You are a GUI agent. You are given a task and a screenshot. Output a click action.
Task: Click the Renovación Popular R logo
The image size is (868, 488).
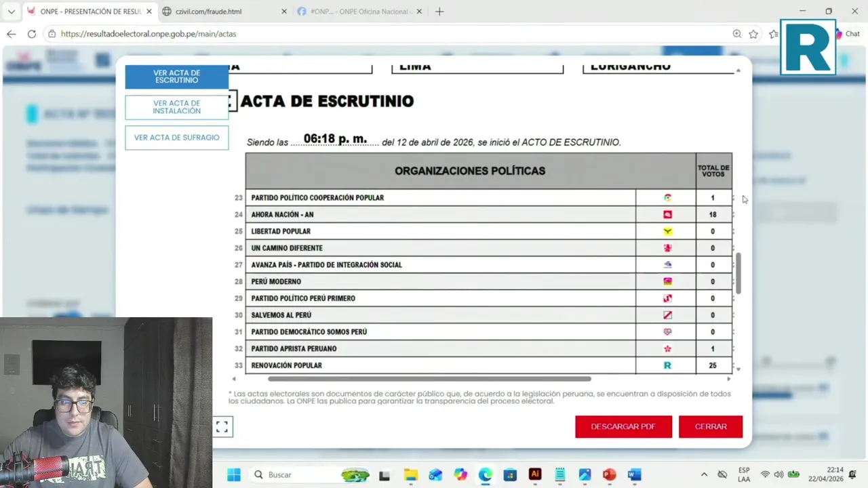tap(667, 365)
